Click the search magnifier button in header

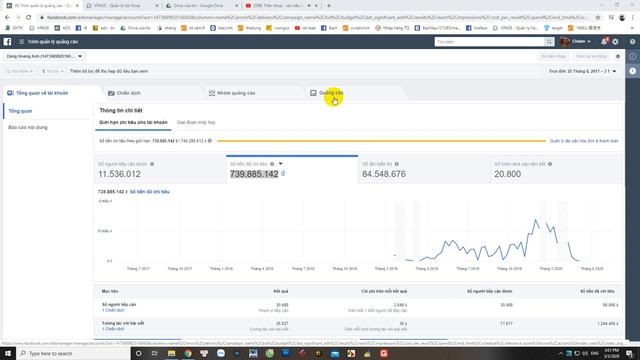click(549, 42)
